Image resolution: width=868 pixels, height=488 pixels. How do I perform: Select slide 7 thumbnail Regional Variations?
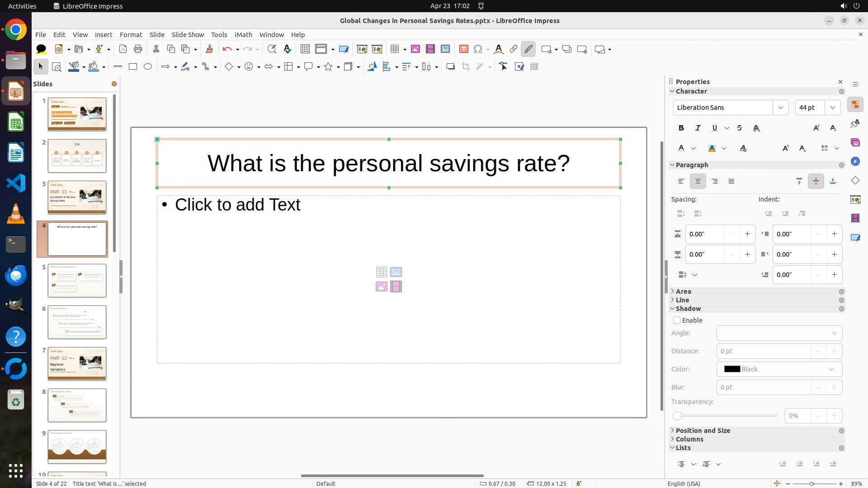pyautogui.click(x=77, y=364)
